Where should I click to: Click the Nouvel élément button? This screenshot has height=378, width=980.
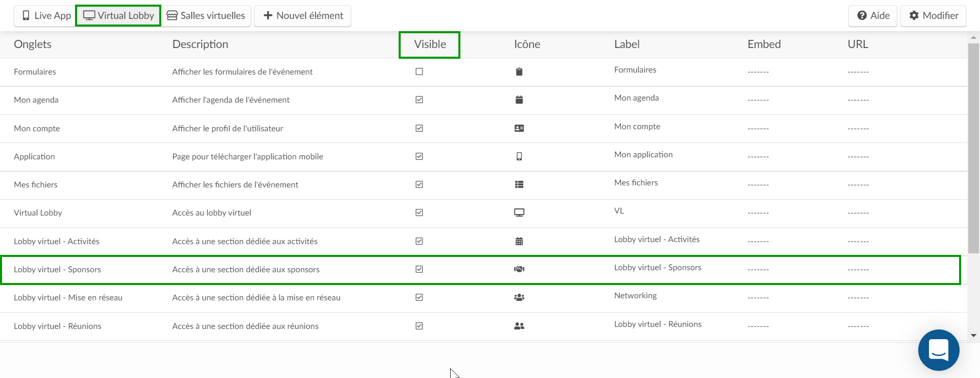click(303, 16)
